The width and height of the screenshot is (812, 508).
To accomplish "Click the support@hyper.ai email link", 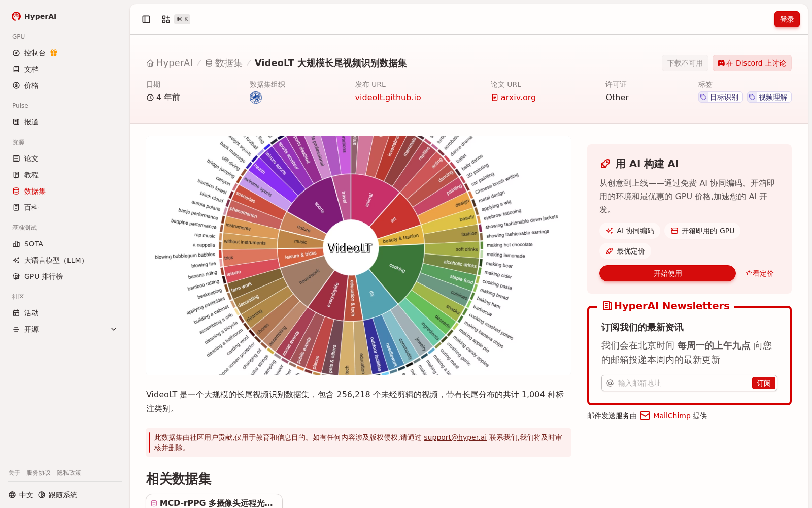I will (455, 437).
